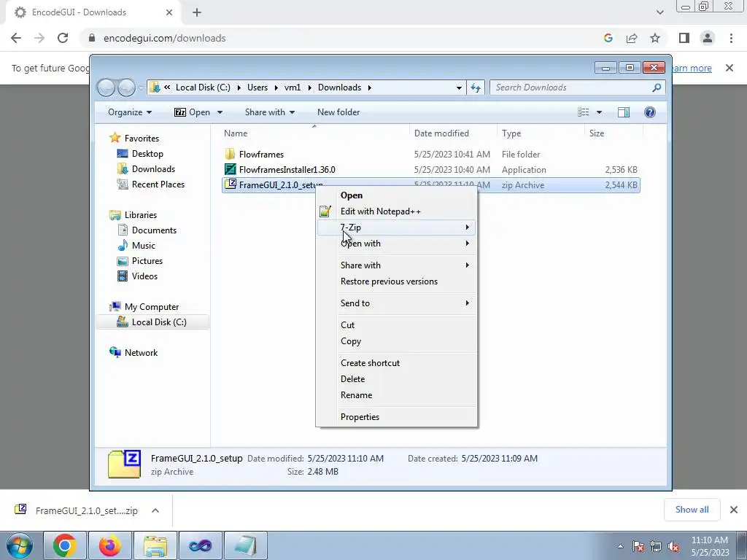This screenshot has width=747, height=560.
Task: Toggle the preview pane icon
Action: point(624,112)
